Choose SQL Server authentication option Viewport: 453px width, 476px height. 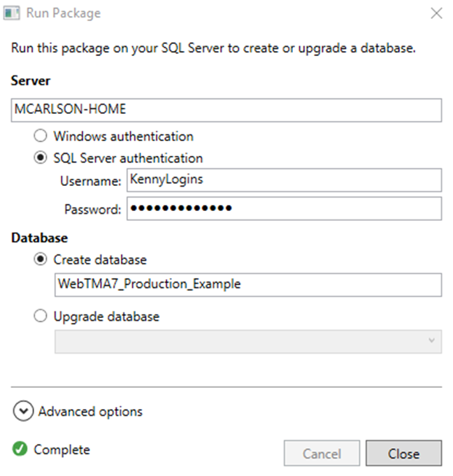pyautogui.click(x=41, y=158)
